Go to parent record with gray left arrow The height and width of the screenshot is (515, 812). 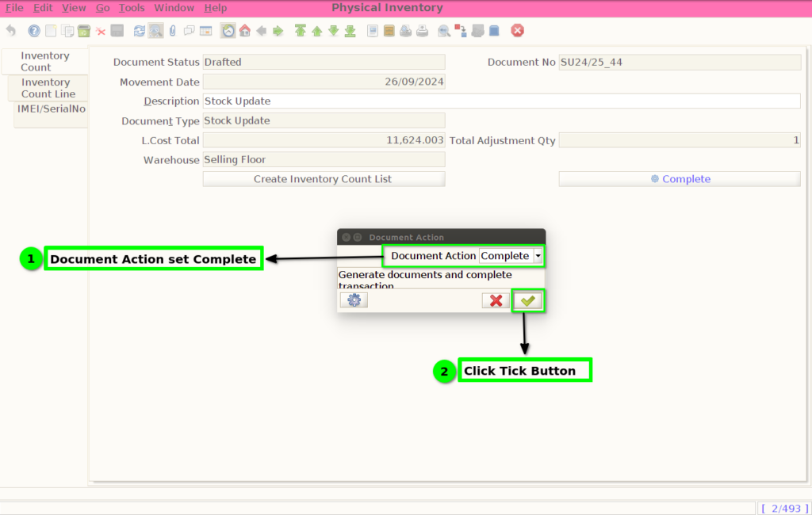[x=262, y=31]
